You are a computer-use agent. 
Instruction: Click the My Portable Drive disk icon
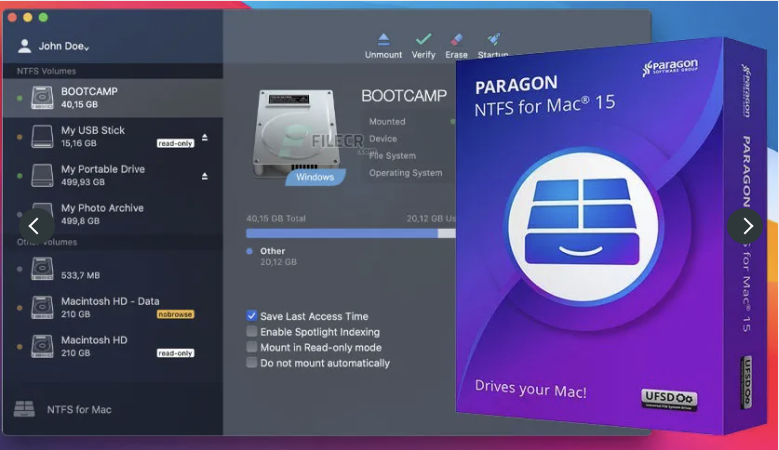point(42,175)
